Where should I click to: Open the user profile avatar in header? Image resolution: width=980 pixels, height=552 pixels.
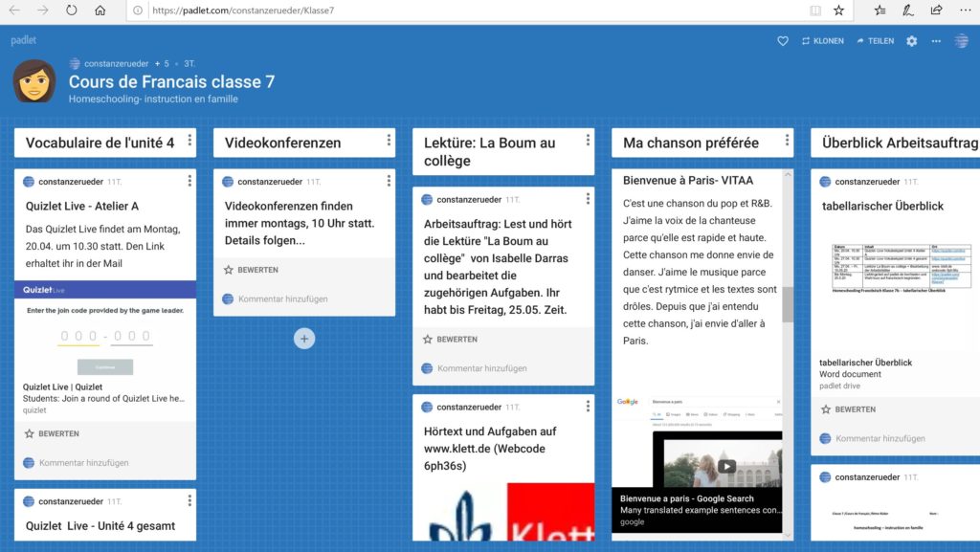click(x=962, y=41)
